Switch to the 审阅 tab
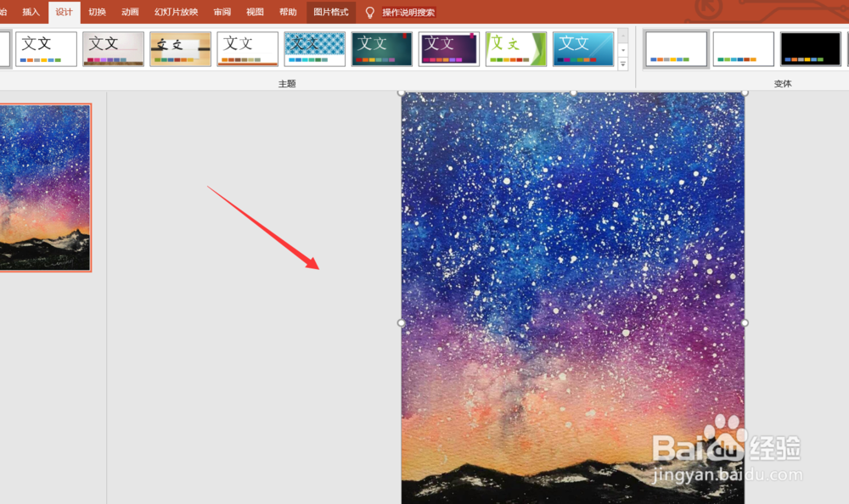 point(222,12)
